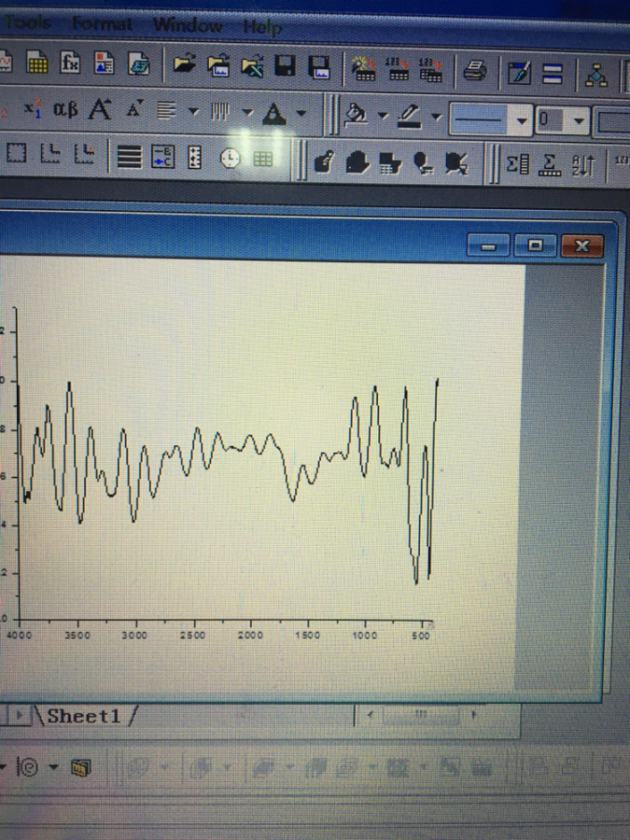Click the open Excel icon

252,66
